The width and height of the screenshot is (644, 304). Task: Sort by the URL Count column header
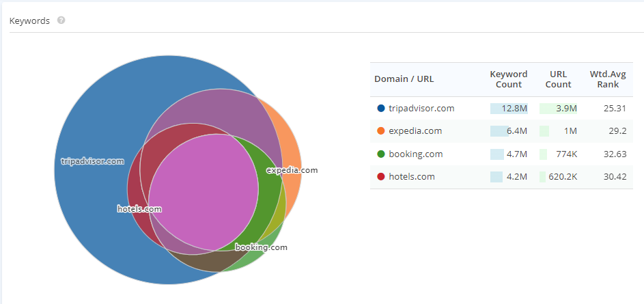558,79
